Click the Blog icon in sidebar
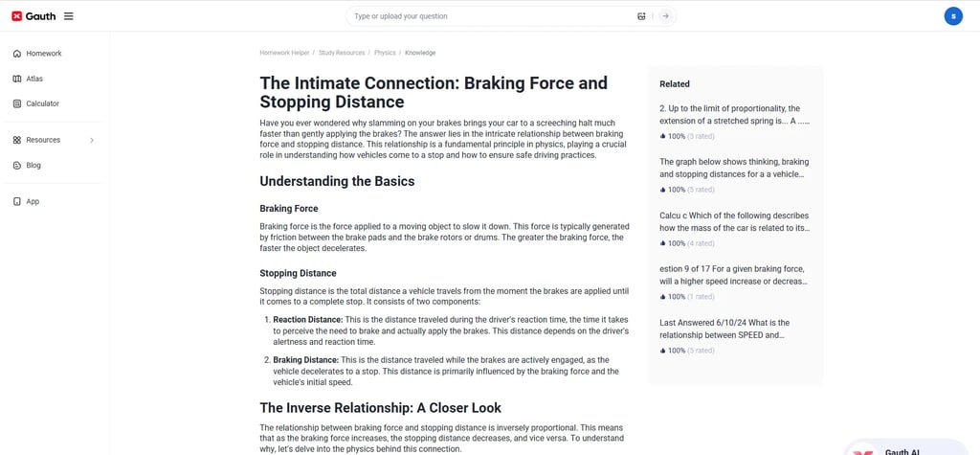 [x=17, y=165]
